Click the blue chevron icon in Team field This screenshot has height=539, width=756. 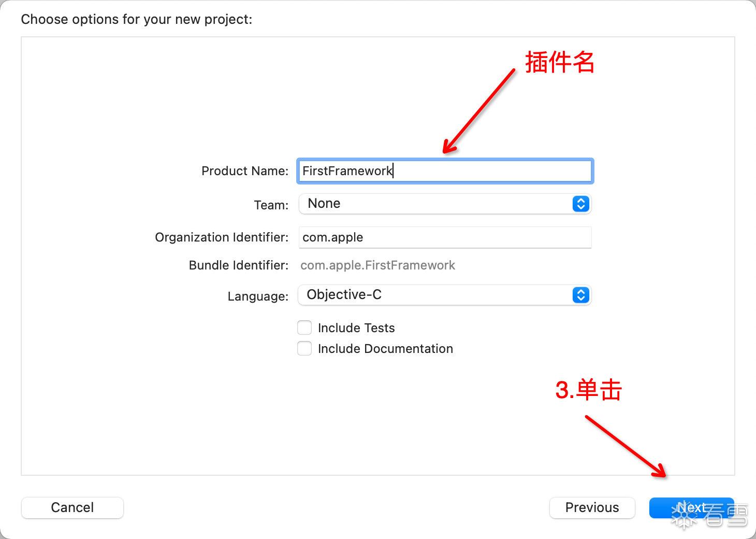[580, 204]
